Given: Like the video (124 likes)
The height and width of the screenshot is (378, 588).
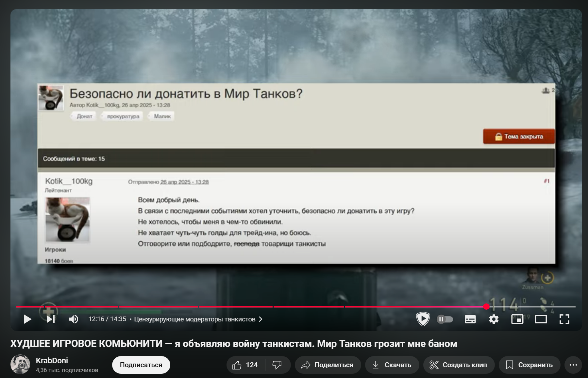Looking at the screenshot, I should pyautogui.click(x=245, y=365).
